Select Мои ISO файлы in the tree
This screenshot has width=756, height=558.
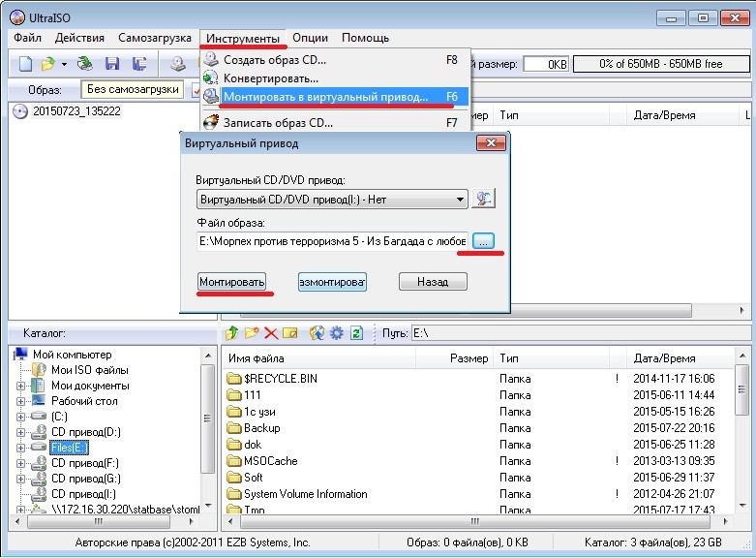tap(90, 370)
